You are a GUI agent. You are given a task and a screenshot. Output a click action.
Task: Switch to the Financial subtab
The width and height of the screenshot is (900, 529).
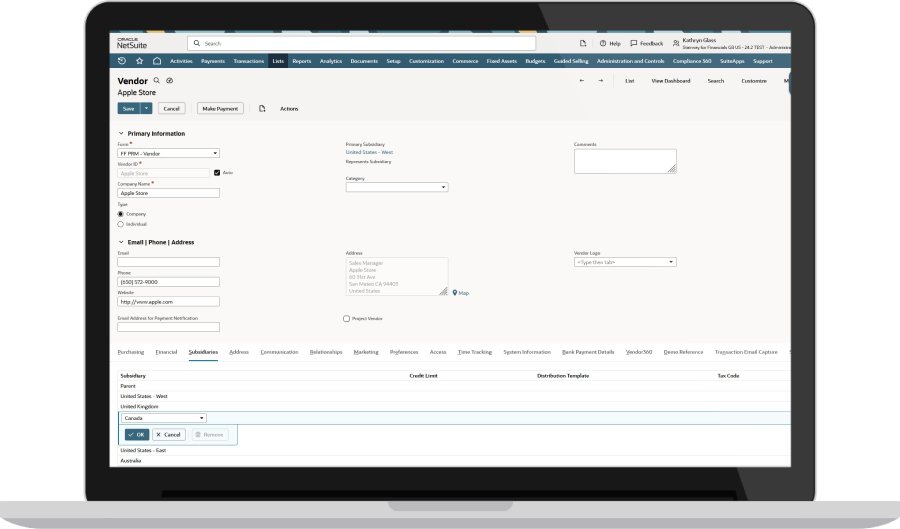[x=166, y=352]
